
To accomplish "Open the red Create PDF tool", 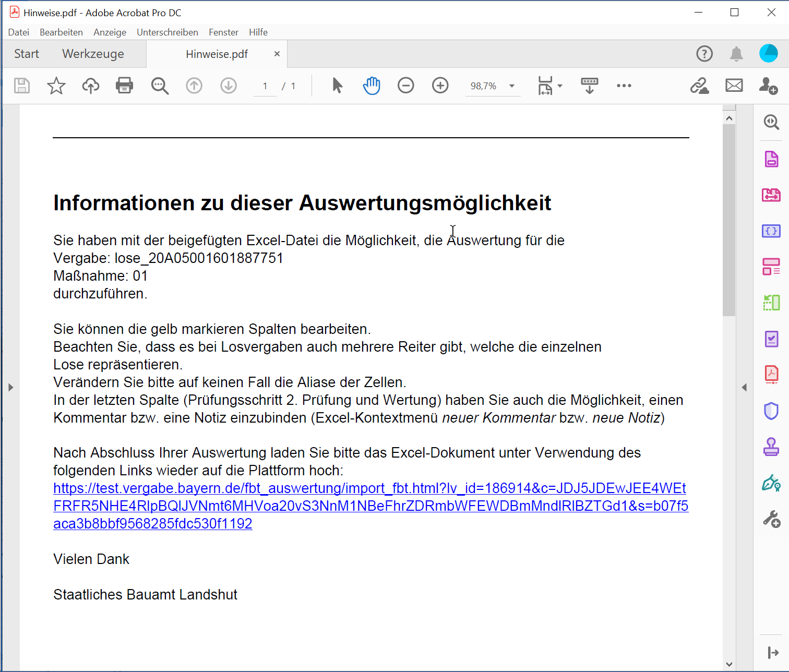I will [771, 375].
